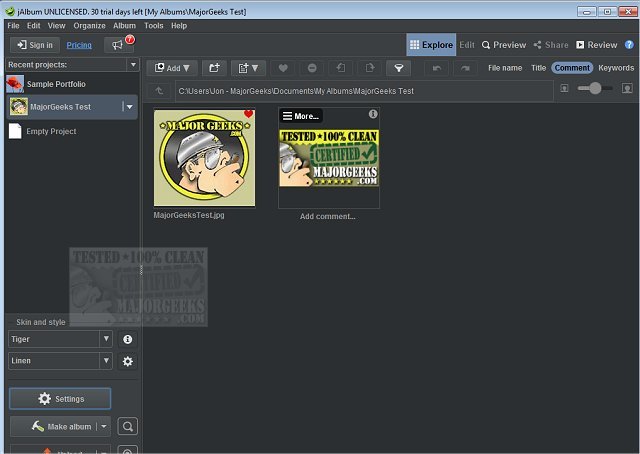The height and width of the screenshot is (454, 640).
Task: Go up one folder level
Action: [x=159, y=91]
